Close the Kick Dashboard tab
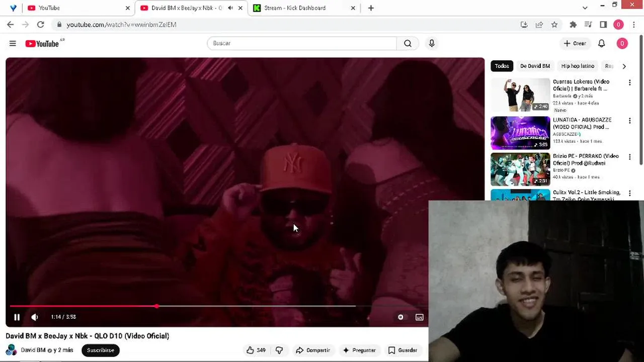 [353, 8]
